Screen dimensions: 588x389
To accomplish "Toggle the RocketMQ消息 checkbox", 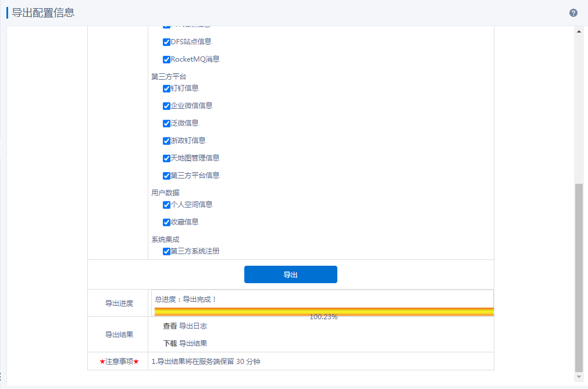I will (x=166, y=59).
